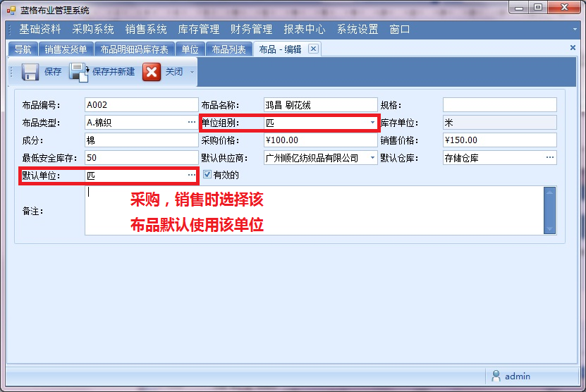Click the 销售价格 input field

click(499, 140)
